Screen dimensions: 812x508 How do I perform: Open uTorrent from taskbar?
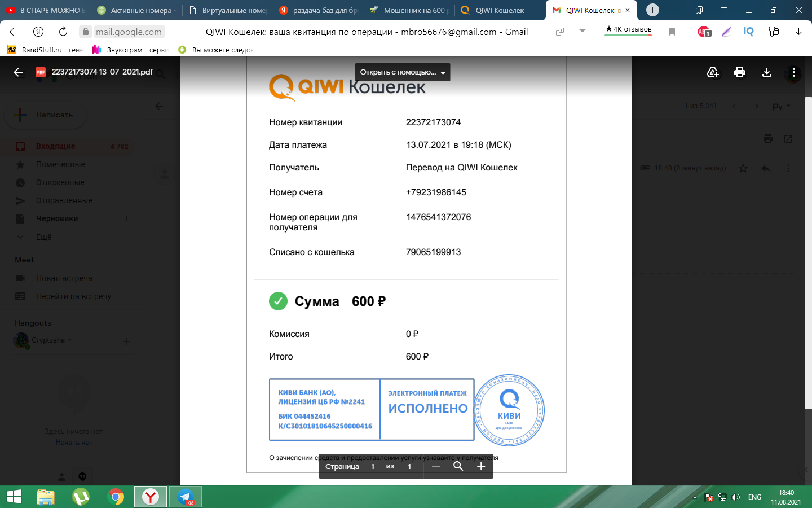click(x=81, y=497)
